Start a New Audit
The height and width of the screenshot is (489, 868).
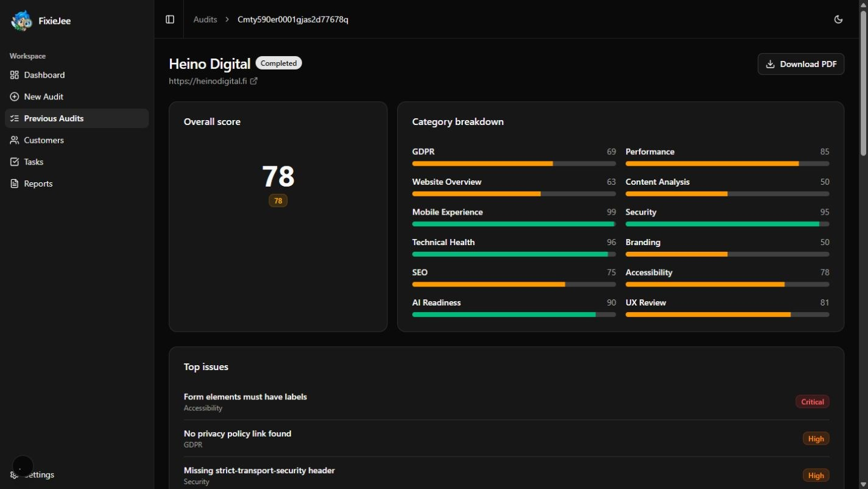tap(77, 97)
